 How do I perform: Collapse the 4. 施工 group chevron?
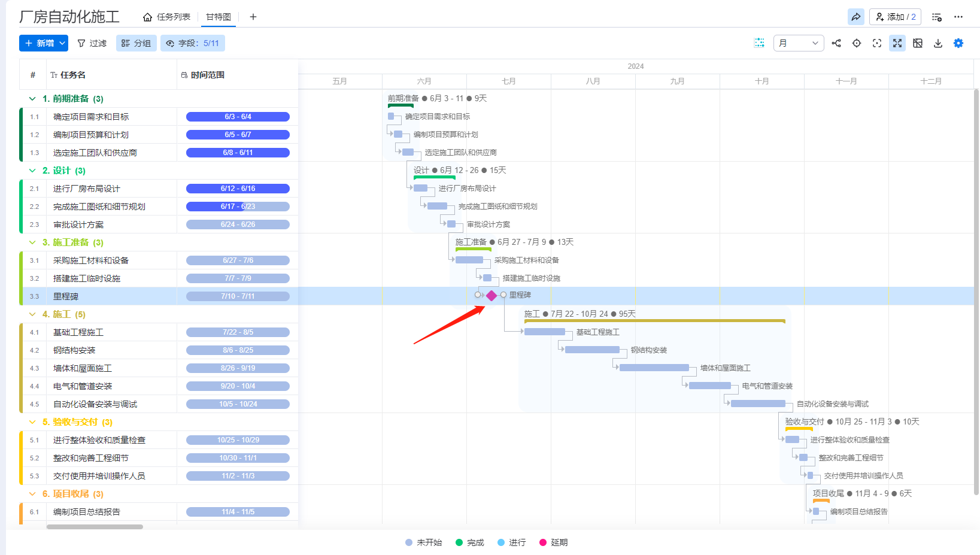(x=32, y=314)
